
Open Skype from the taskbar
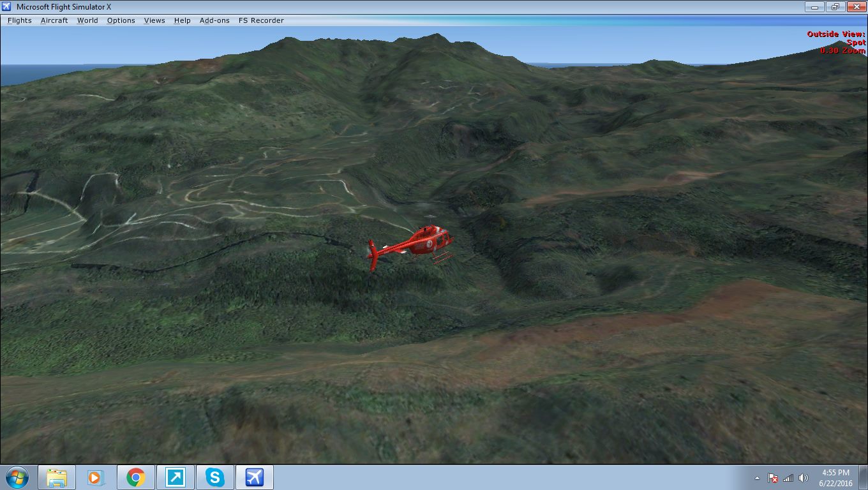tap(214, 477)
